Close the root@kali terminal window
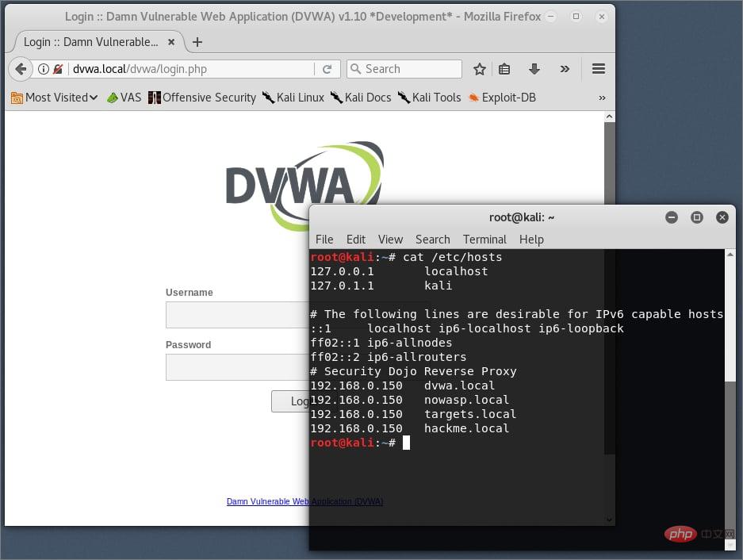The width and height of the screenshot is (743, 560). pyautogui.click(x=722, y=217)
